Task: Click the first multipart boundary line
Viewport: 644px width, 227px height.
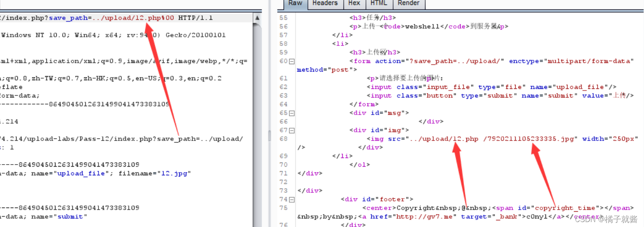Action: tap(85, 104)
